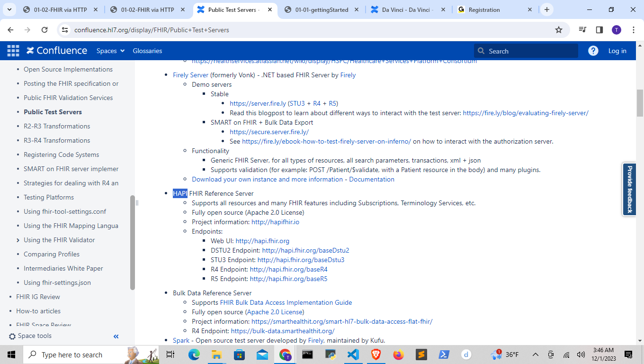Switch to first 01-02-FHIR via HTTP tab
This screenshot has height=364, width=644.
pos(61,9)
